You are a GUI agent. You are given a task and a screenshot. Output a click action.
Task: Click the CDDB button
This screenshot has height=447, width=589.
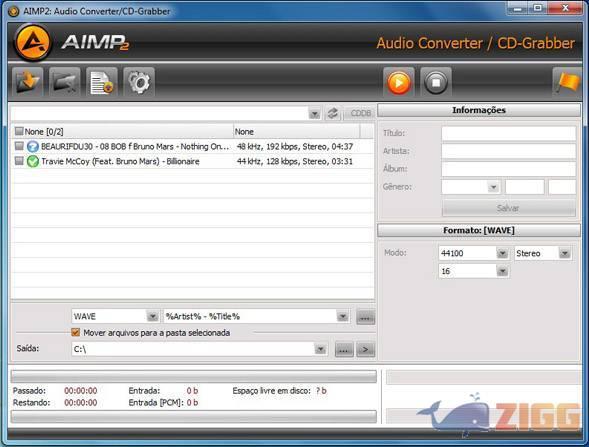[360, 113]
